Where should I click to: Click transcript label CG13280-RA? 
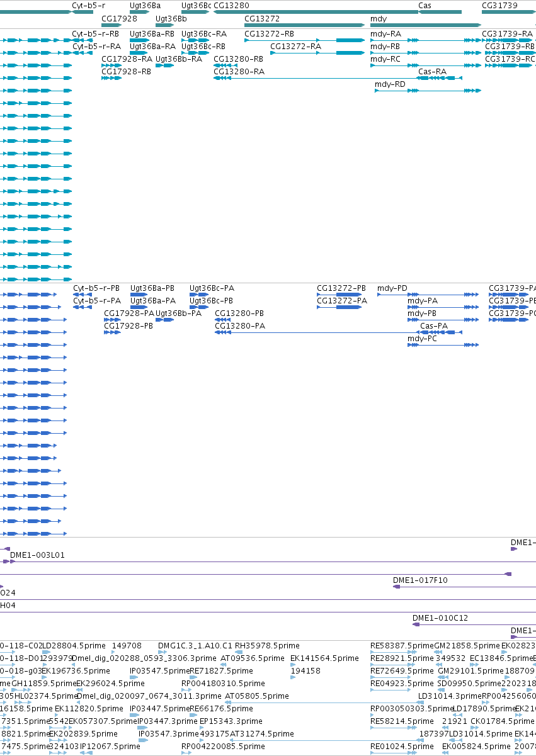pyautogui.click(x=239, y=71)
